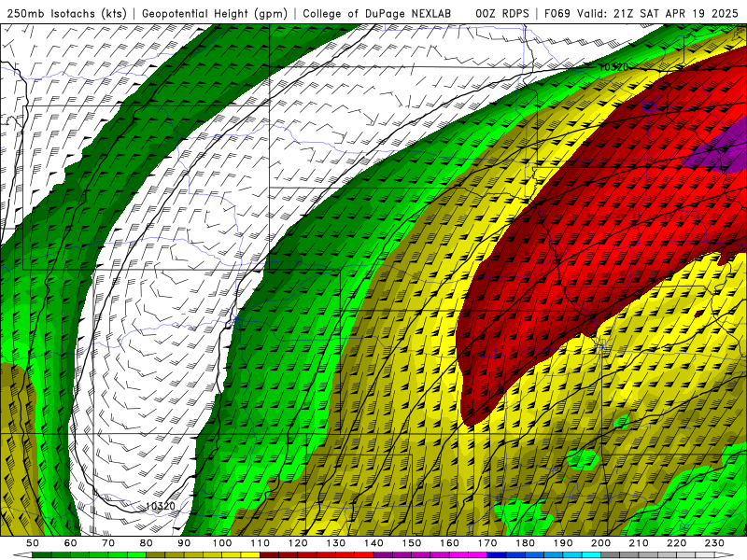Click the legend value 120
Viewport: 747px width, 560px height.
[x=298, y=543]
